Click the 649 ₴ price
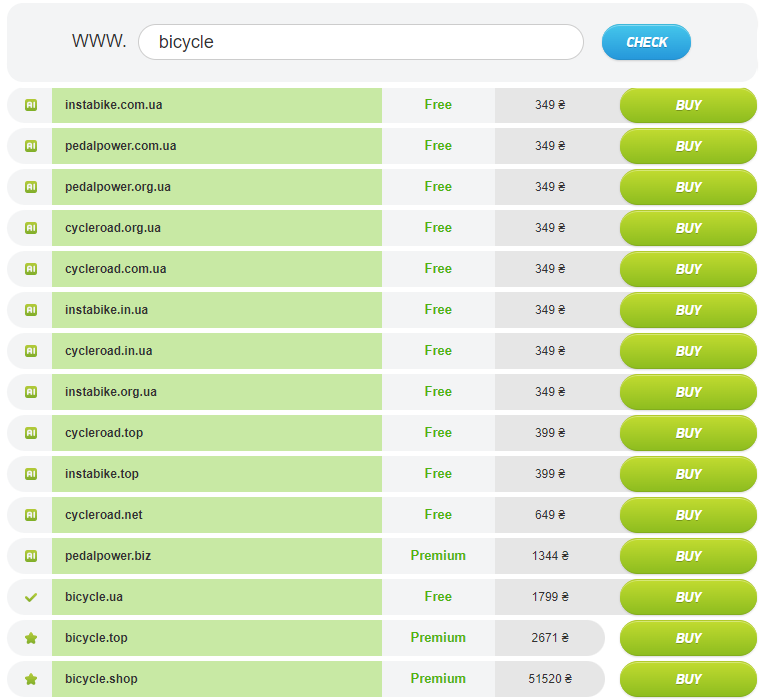 coord(550,515)
